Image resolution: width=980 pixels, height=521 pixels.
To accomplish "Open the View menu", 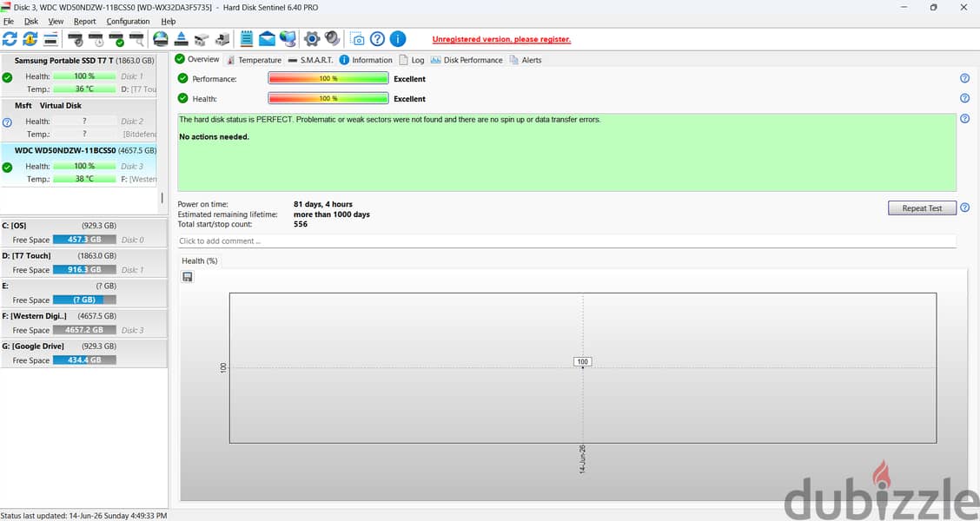I will point(56,21).
